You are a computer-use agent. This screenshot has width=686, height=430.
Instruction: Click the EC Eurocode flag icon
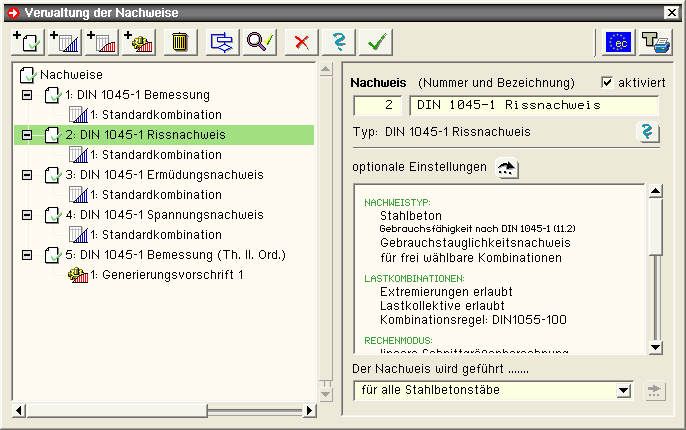[619, 42]
